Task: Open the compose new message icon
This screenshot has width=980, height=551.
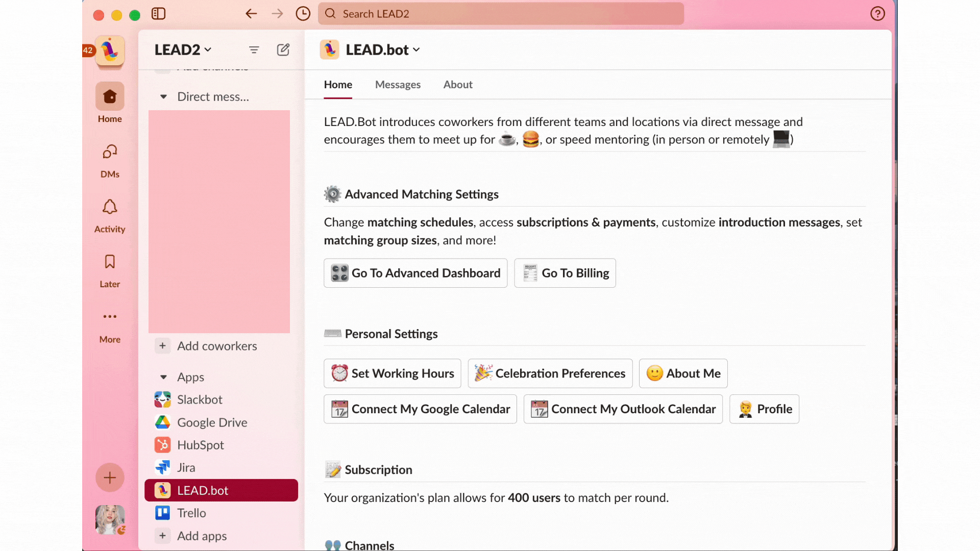Action: [x=283, y=49]
